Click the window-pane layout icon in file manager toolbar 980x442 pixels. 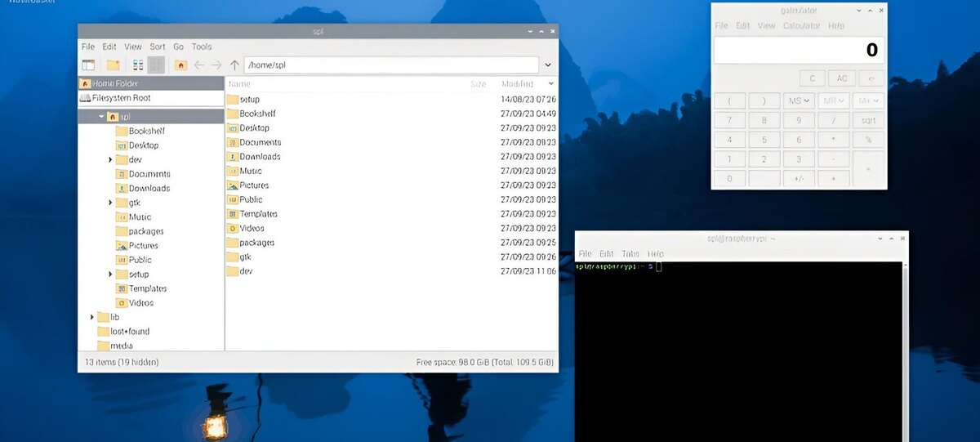click(88, 65)
